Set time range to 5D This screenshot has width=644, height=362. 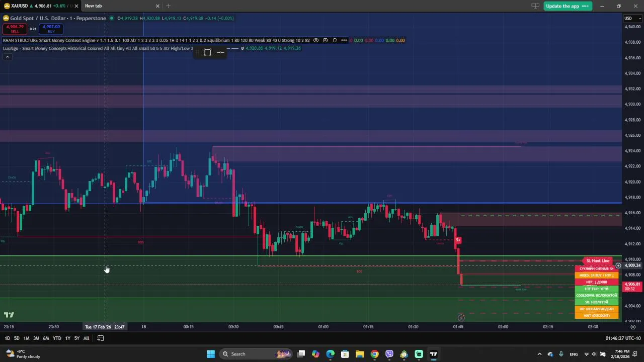[x=17, y=338]
